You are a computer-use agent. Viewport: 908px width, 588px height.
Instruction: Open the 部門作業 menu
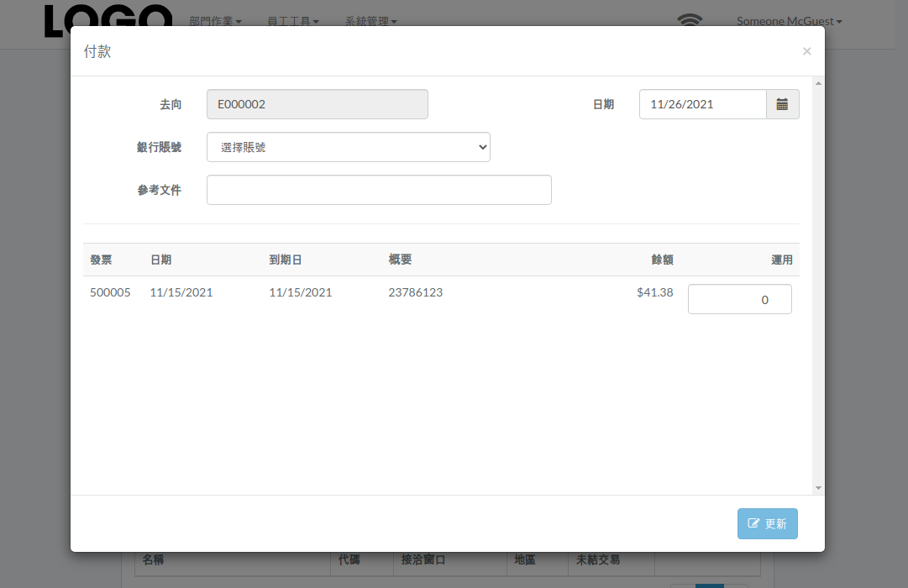(215, 22)
